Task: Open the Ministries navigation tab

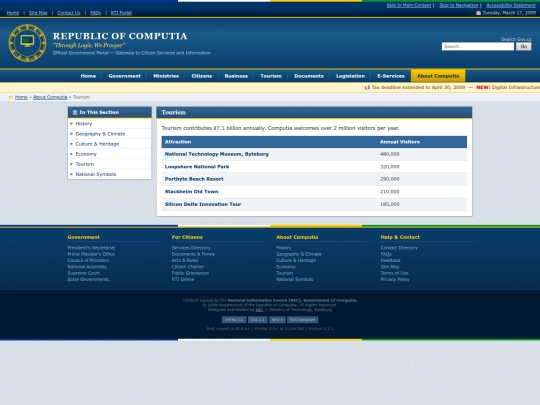Action: pyautogui.click(x=166, y=76)
